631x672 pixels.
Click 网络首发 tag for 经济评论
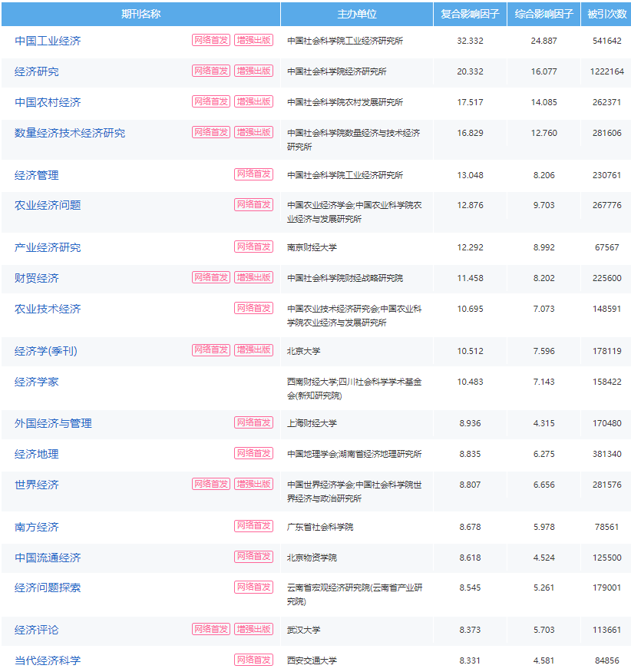click(211, 629)
